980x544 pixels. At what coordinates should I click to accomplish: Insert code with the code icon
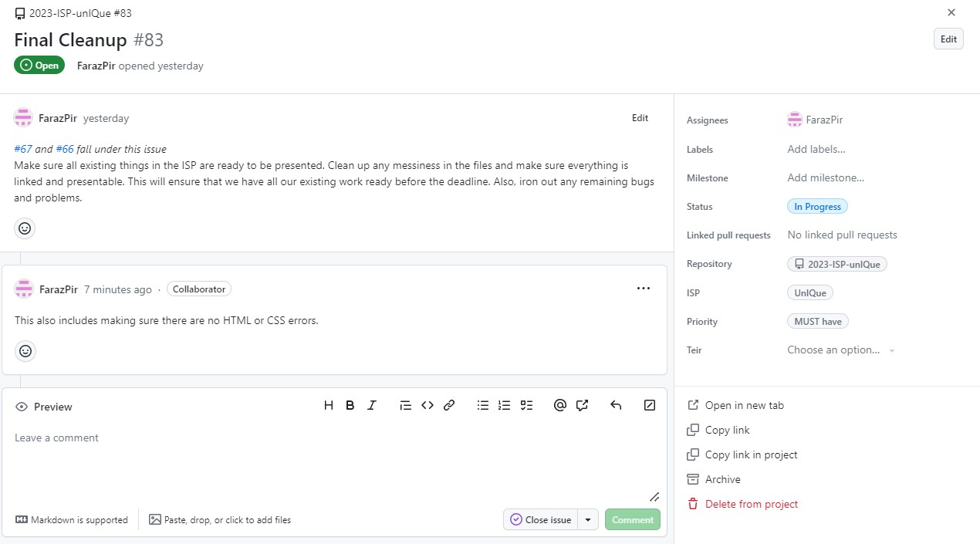point(427,405)
